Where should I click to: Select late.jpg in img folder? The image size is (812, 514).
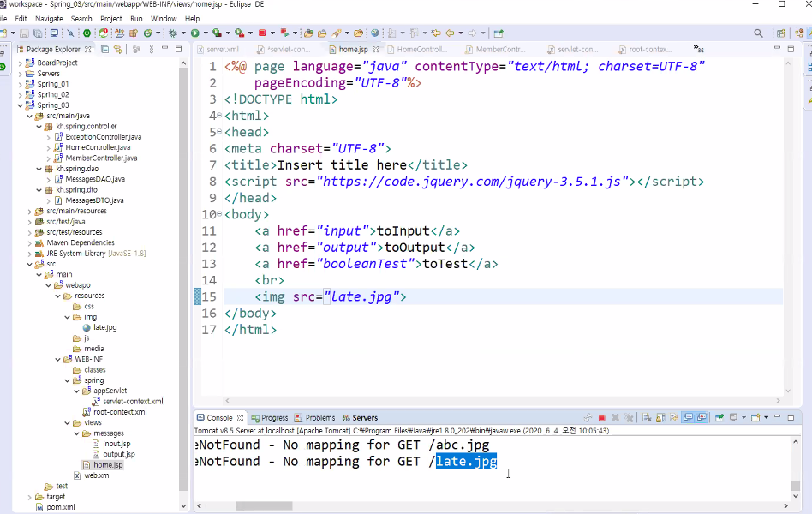[105, 327]
